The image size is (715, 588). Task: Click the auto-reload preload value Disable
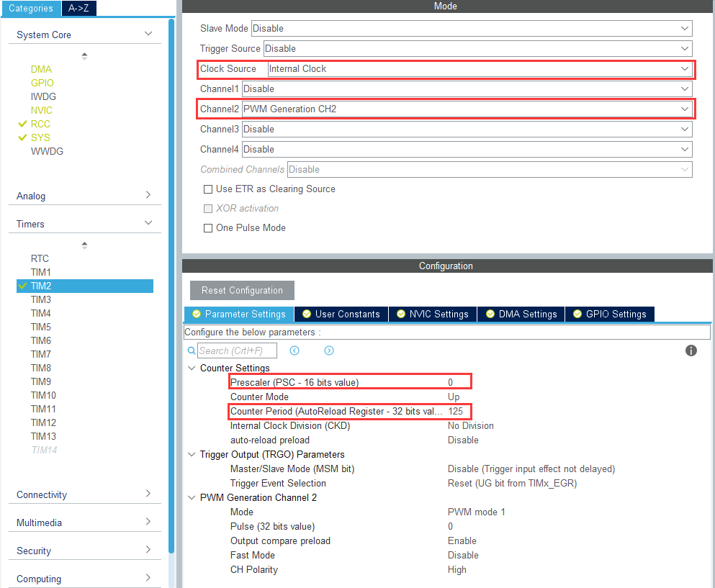pyautogui.click(x=463, y=440)
